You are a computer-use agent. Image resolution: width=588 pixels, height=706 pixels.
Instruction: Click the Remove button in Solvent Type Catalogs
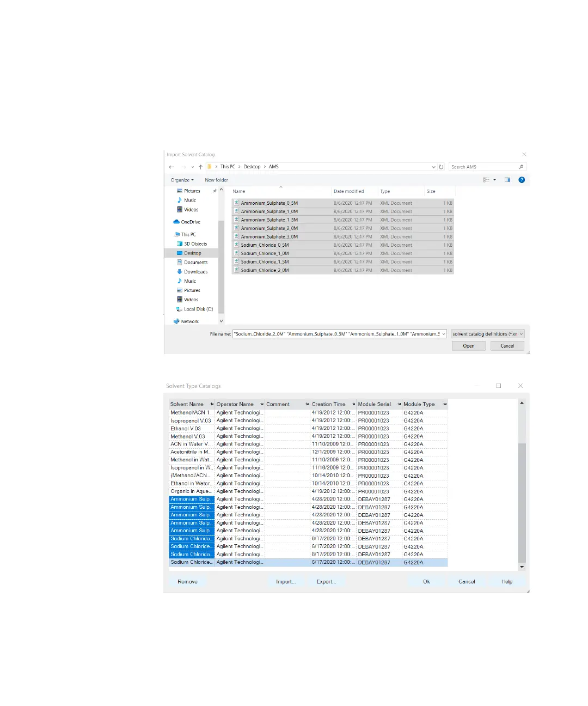point(187,582)
